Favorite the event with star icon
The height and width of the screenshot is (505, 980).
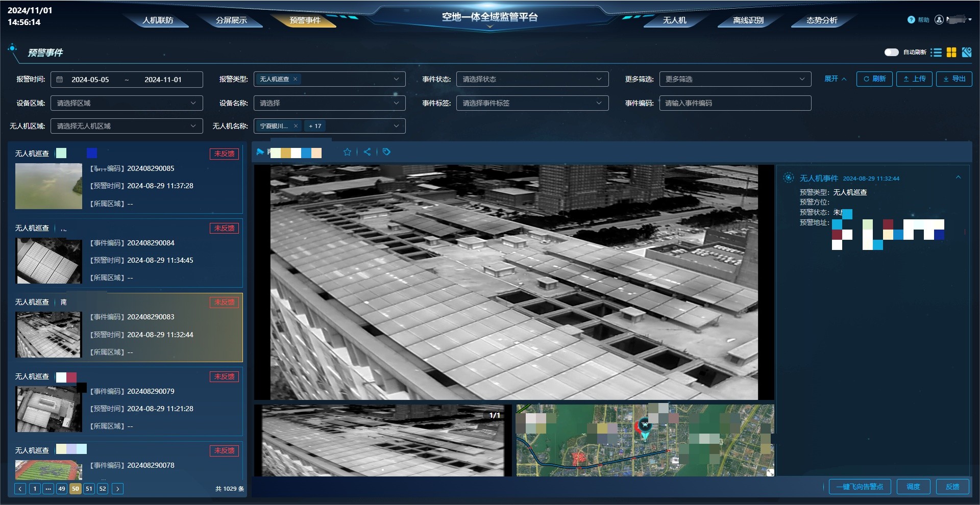click(x=347, y=152)
